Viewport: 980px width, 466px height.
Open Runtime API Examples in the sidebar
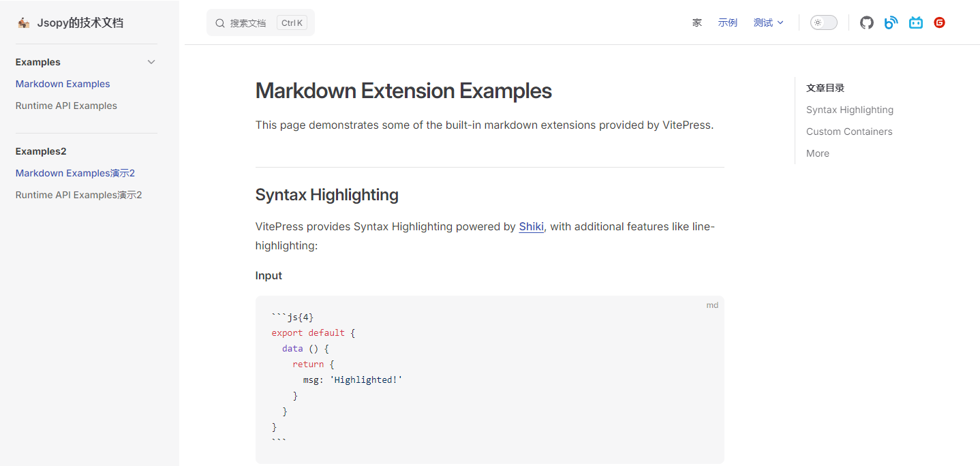66,106
